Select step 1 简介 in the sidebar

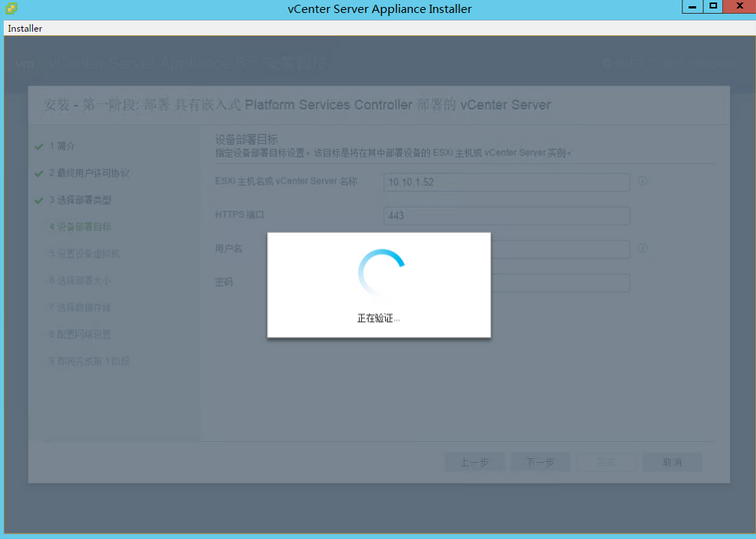click(62, 146)
